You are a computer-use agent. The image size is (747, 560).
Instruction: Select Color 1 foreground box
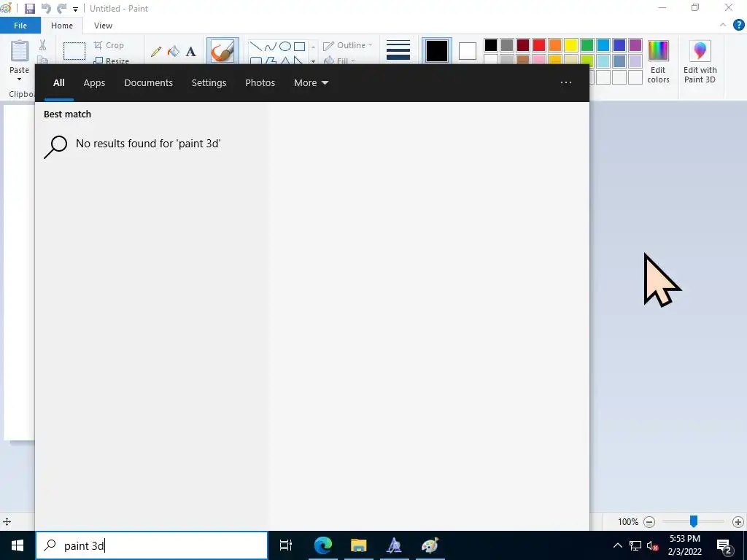tap(437, 51)
